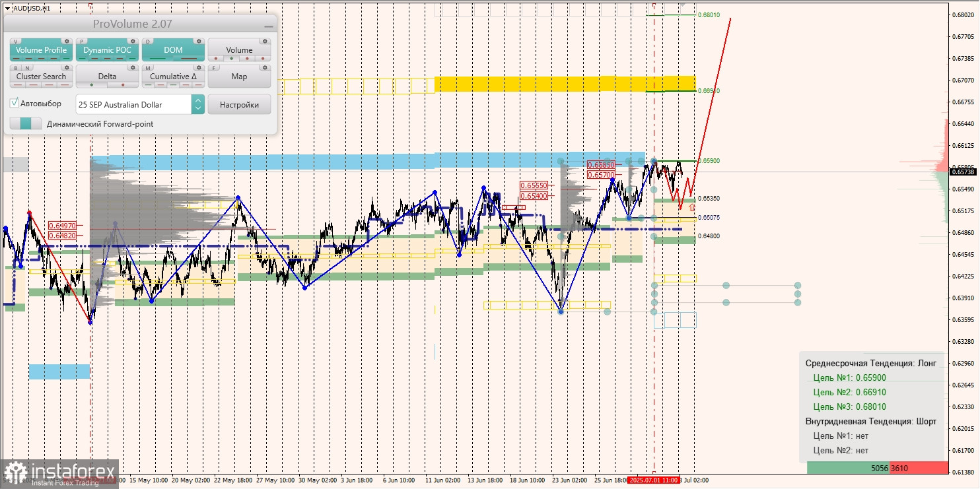Image resolution: width=980 pixels, height=489 pixels.
Task: Select green-line segment under DOM button
Action: (158, 59)
